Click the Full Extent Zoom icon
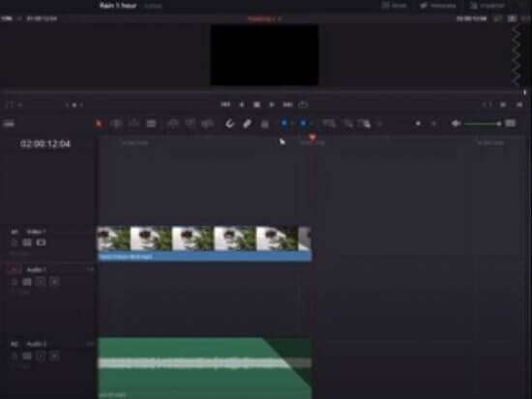This screenshot has height=399, width=532. tap(329, 124)
